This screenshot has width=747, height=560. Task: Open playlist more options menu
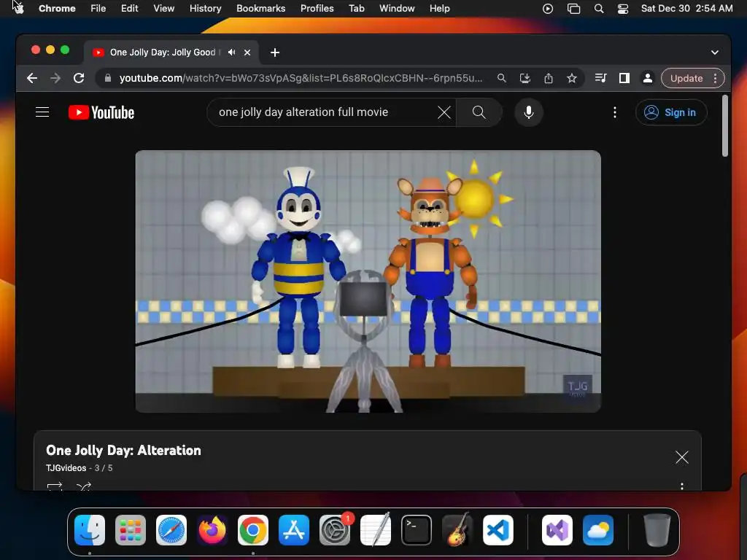pos(682,486)
